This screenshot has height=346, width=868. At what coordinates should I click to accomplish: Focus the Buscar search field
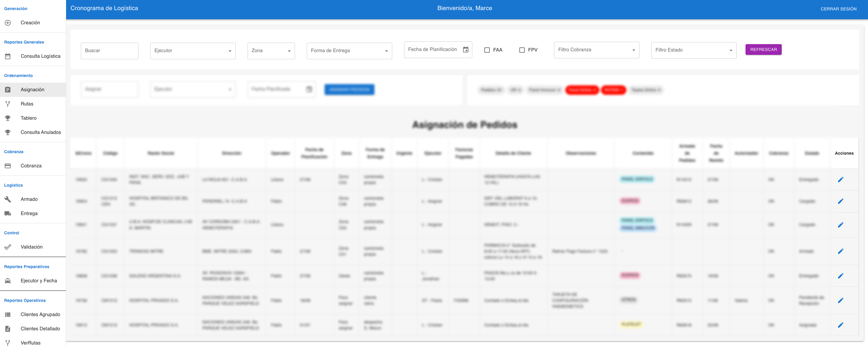point(109,51)
